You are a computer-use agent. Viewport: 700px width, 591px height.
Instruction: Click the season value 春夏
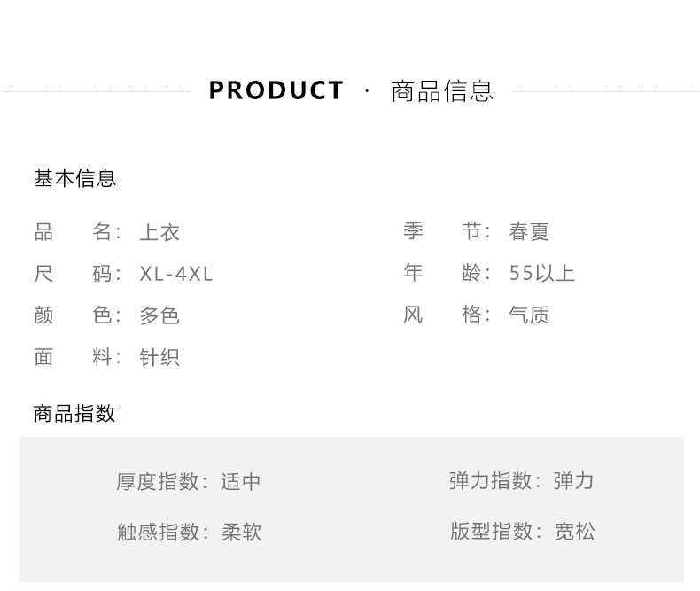click(529, 232)
